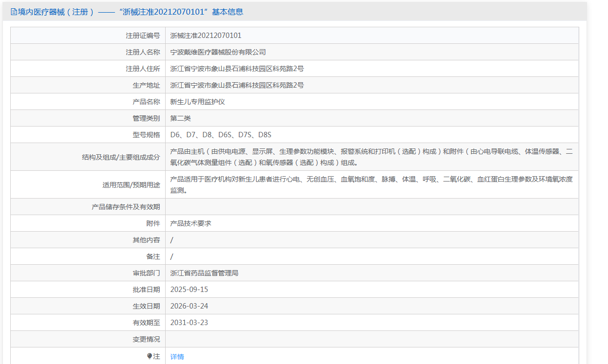Click the 备注 label
Viewport: 608px width, 364px height.
(153, 256)
